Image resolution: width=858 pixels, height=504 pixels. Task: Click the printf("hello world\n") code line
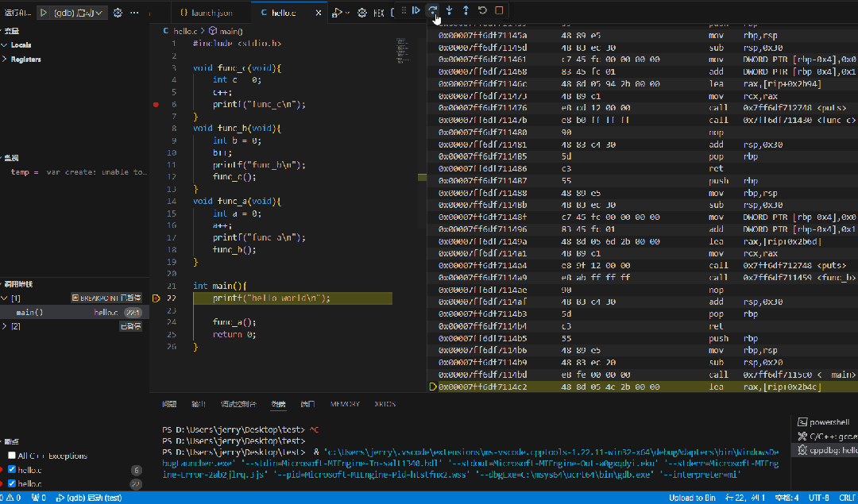coord(272,298)
